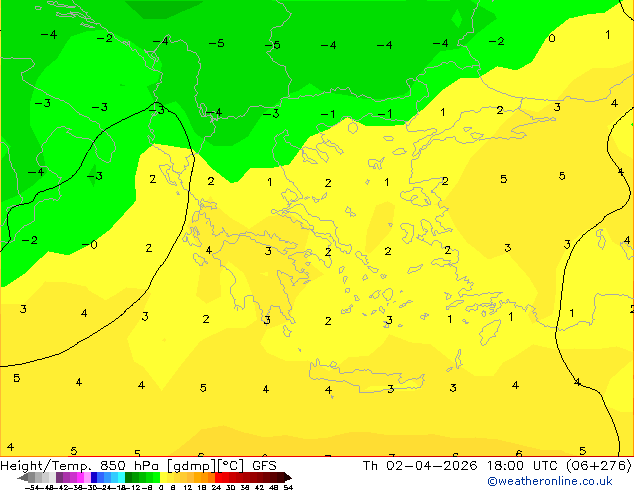The width and height of the screenshot is (634, 490).
Task: Pick the cyan swatch in the legend
Action: [x=121, y=477]
